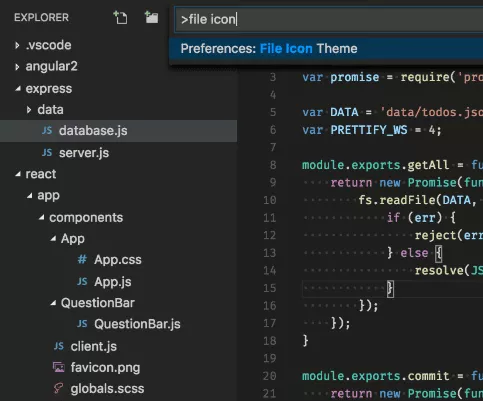Expand the angular2 folder arrow
This screenshot has width=483, height=401.
(17, 67)
